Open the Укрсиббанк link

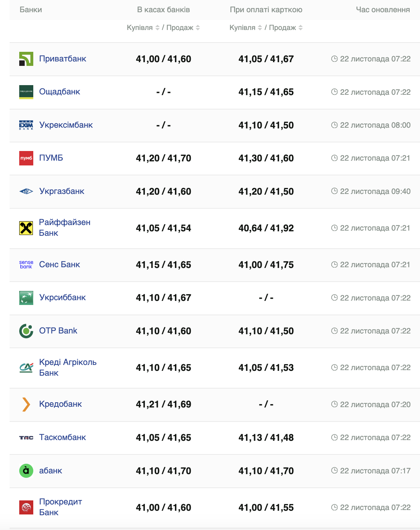point(62,298)
